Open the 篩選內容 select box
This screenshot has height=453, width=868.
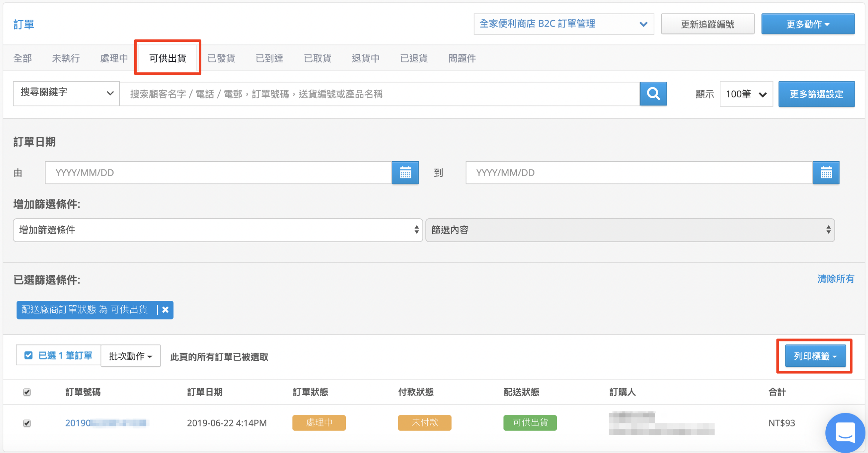pos(630,230)
